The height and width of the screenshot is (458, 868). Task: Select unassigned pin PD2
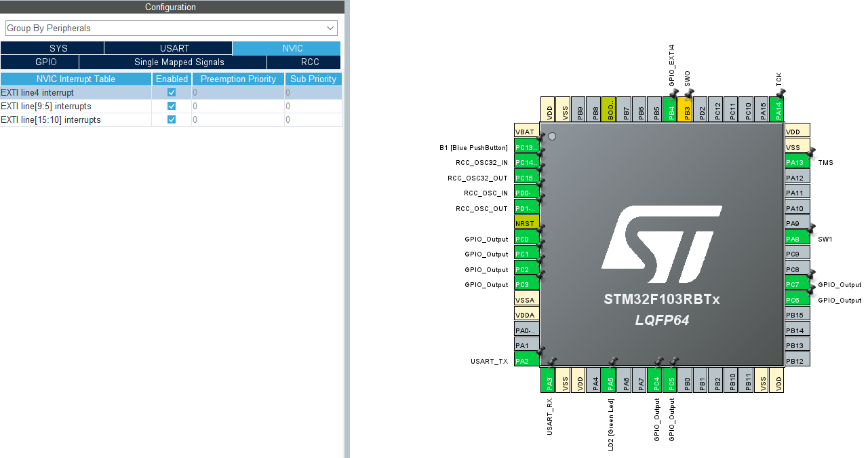(x=701, y=109)
